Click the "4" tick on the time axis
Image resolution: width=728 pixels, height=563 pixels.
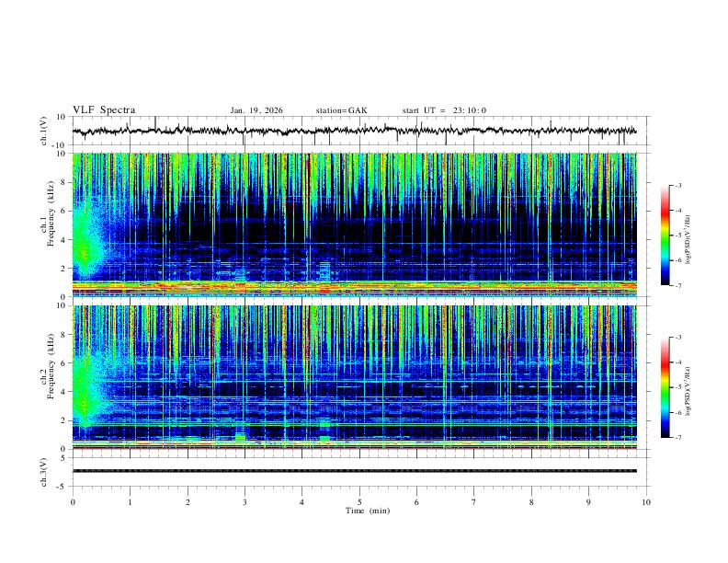302,502
